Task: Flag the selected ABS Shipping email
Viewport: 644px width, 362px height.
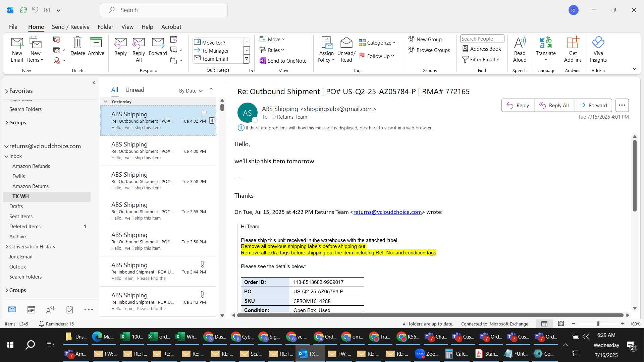Action: click(x=204, y=113)
